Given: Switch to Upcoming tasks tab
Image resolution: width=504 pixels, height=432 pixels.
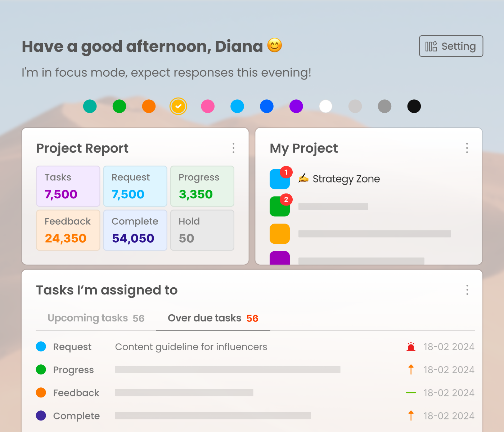Looking at the screenshot, I should [96, 318].
